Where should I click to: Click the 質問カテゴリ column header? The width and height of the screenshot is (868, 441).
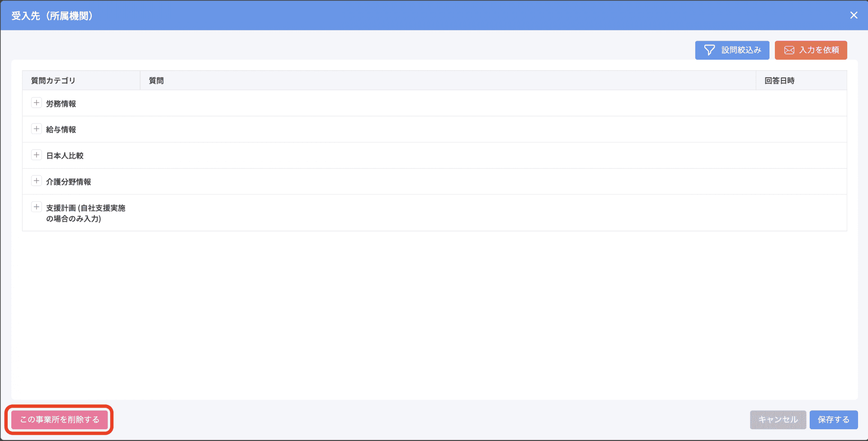pyautogui.click(x=53, y=81)
